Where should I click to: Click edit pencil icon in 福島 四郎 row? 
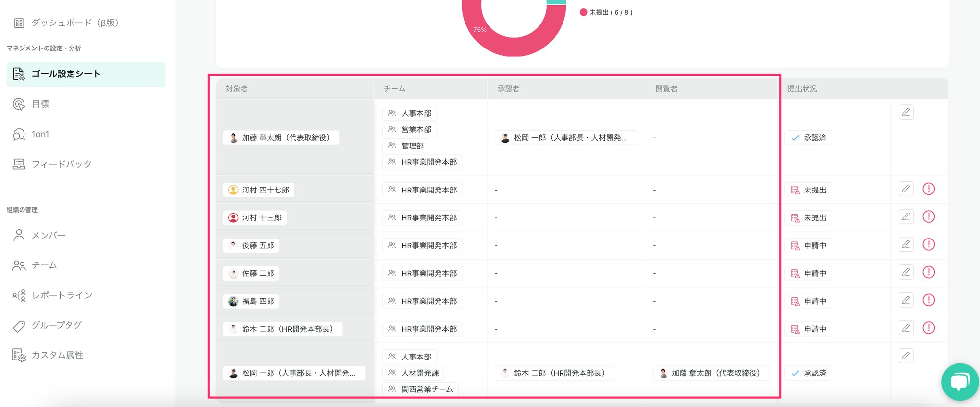(x=906, y=300)
